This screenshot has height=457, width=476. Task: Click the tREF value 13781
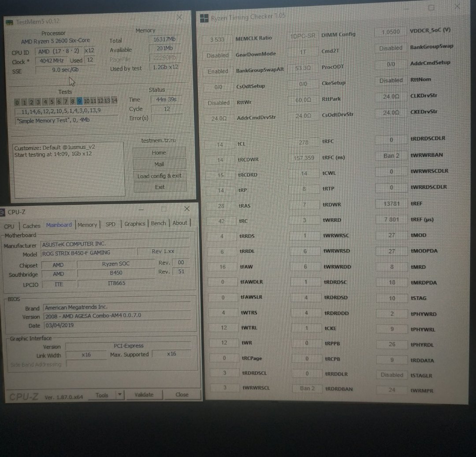[392, 203]
